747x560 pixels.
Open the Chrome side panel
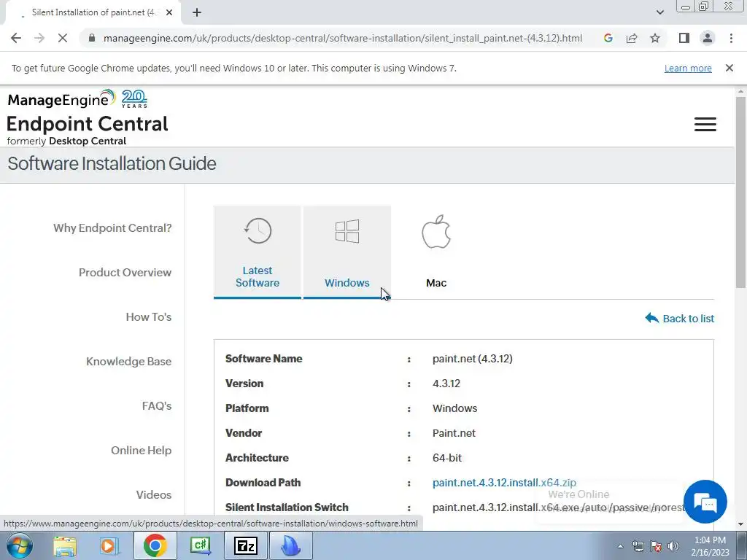684,38
